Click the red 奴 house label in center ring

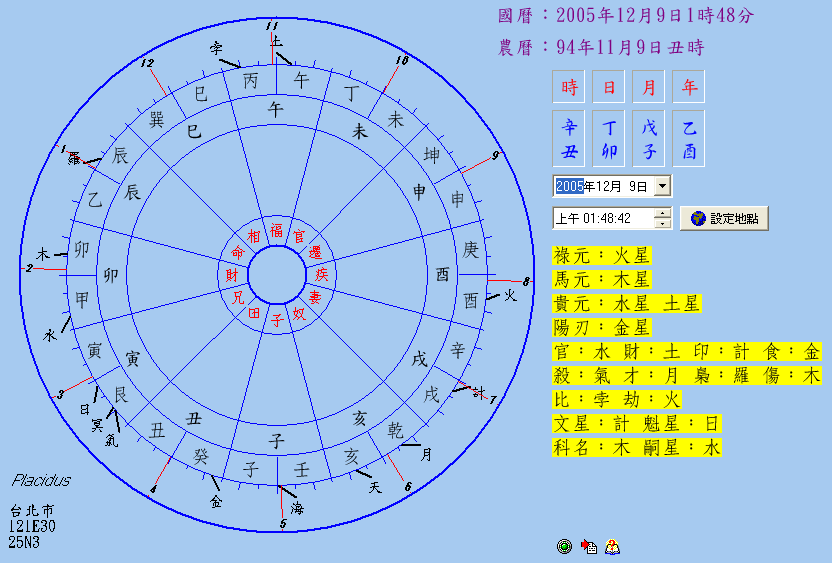click(x=299, y=314)
